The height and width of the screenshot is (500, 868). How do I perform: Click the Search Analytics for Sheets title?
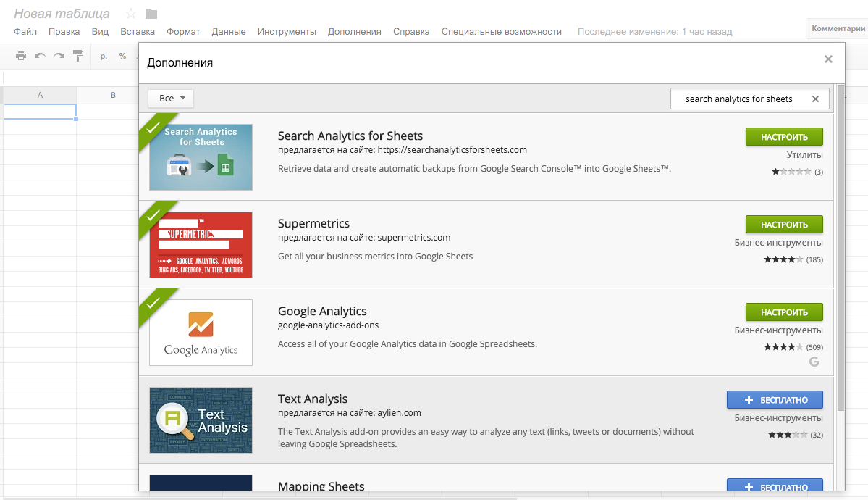[350, 136]
